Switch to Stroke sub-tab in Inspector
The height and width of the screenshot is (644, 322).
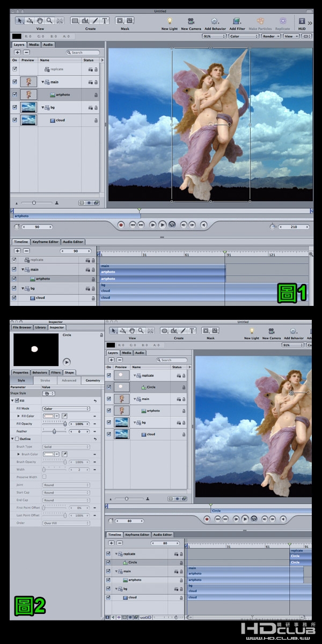point(45,380)
